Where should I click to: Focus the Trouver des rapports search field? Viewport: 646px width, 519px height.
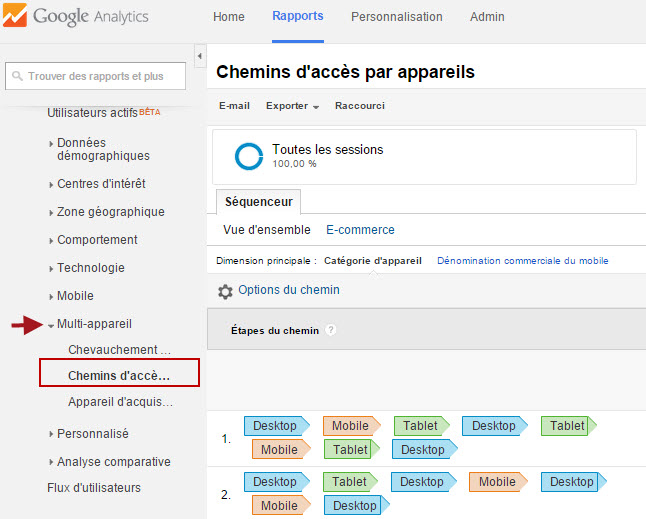click(96, 76)
